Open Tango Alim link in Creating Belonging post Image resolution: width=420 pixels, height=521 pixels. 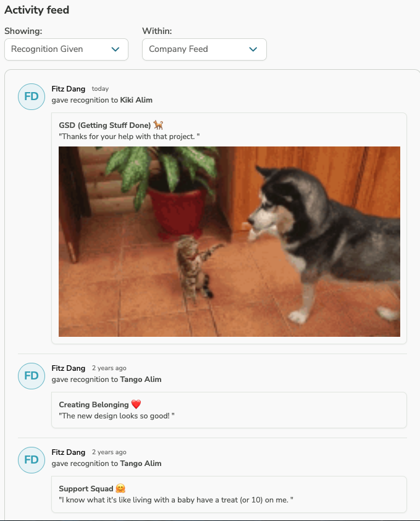(x=140, y=379)
